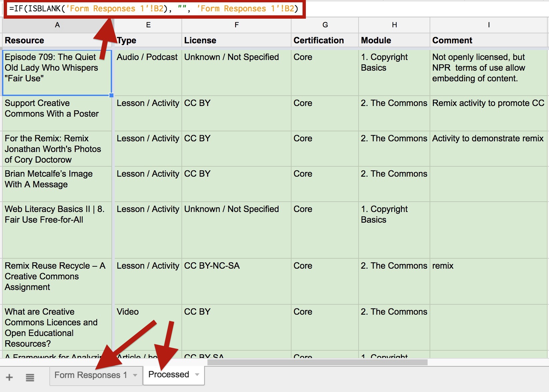Select column F header
Screen dimensions: 549x392
tap(236, 25)
